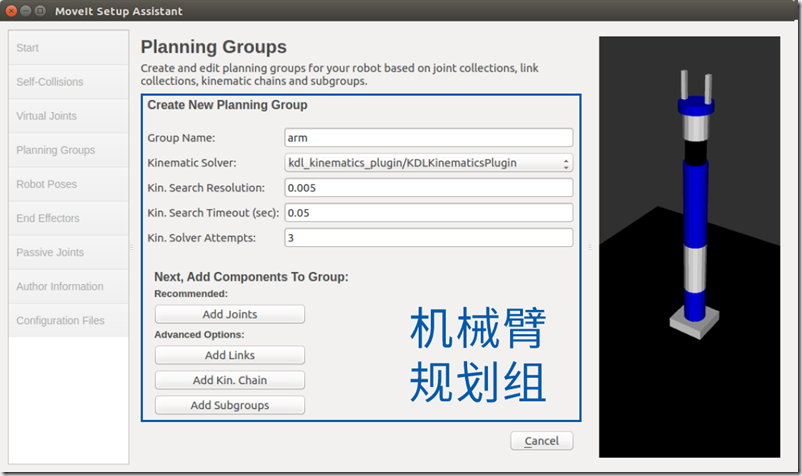Viewport: 802px width, 476px height.
Task: Edit the Kin. Solver Attempts field
Action: point(429,238)
